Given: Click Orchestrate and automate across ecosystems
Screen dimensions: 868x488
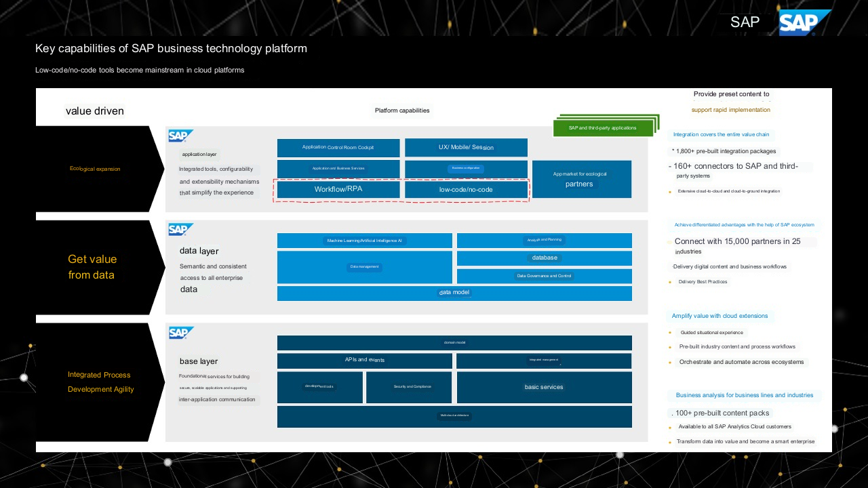Looking at the screenshot, I should tap(741, 363).
